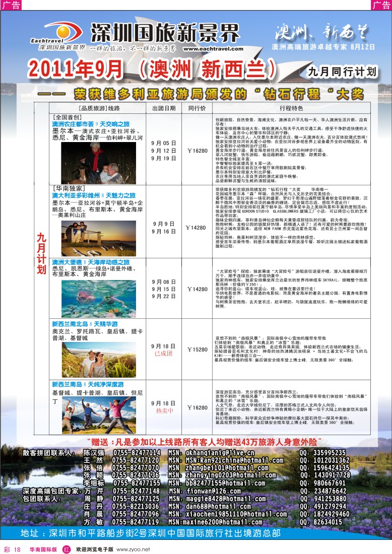Image resolution: width=392 pixels, height=554 pixels.
Task: Click the 华南国际版 footer label
Action: [x=43, y=549]
